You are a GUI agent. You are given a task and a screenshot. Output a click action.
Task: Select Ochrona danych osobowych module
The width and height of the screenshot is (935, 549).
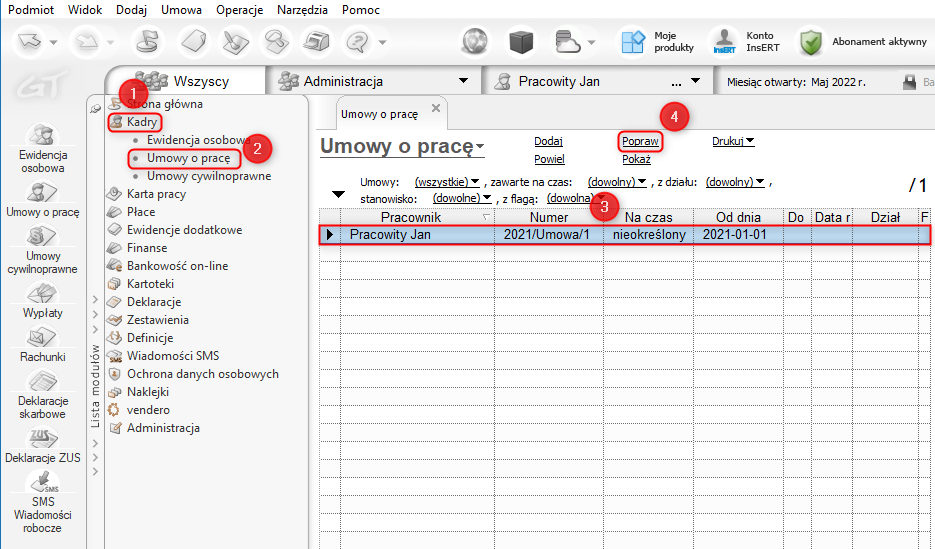(x=203, y=374)
